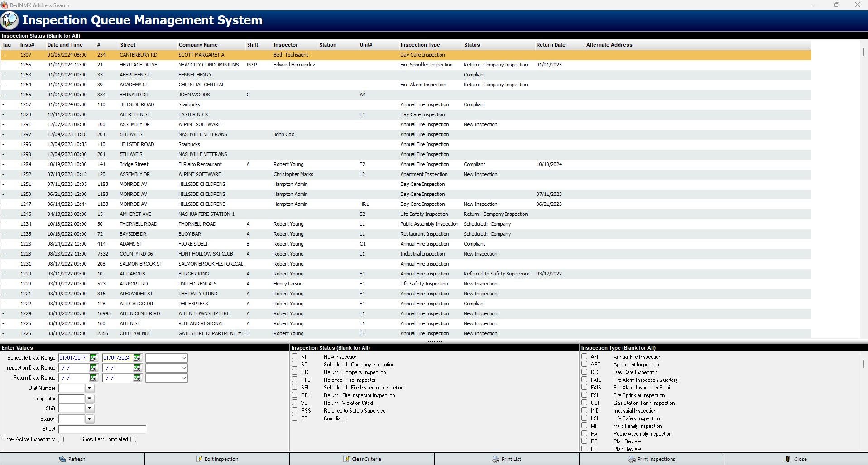Check the PA Public Assembly Inspection type
868x465 pixels.
pyautogui.click(x=585, y=433)
